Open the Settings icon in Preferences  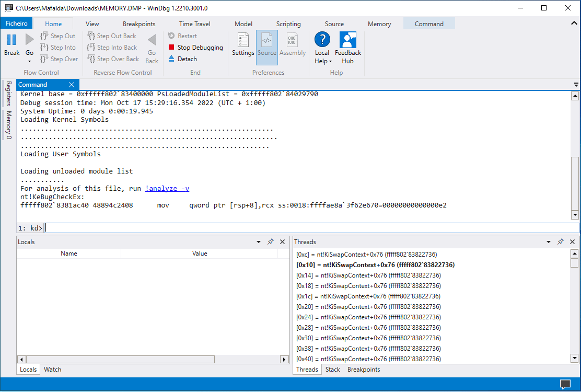click(243, 40)
